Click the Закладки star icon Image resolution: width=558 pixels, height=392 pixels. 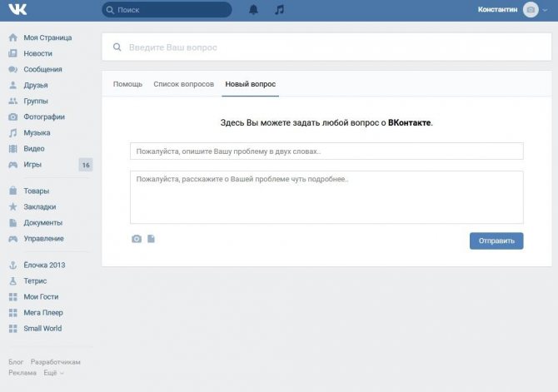[x=12, y=206]
